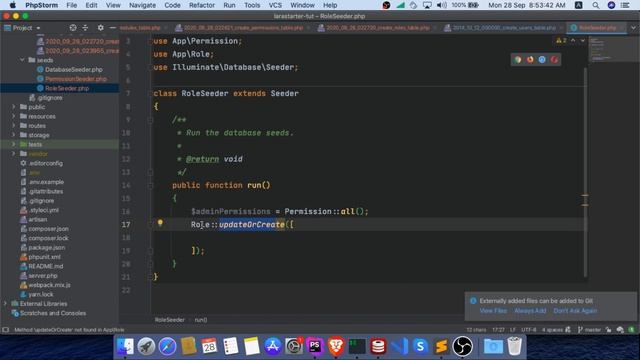Select composer.json in project tree

(x=48, y=229)
